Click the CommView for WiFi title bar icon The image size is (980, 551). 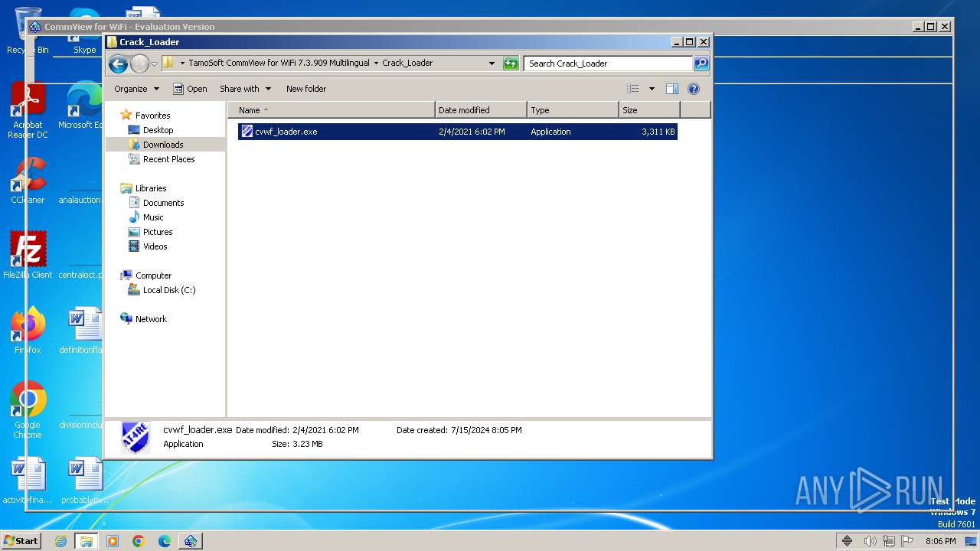[x=35, y=26]
